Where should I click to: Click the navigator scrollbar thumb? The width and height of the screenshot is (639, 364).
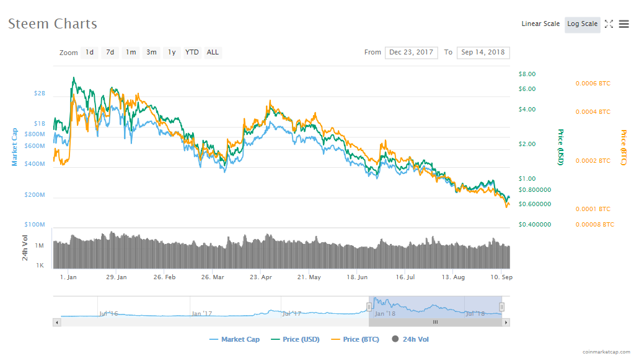435,323
